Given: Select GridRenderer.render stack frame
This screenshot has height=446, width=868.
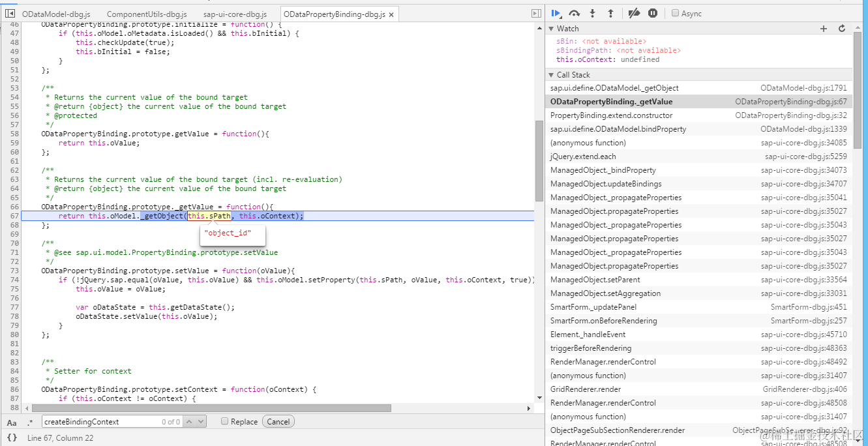Looking at the screenshot, I should (x=698, y=389).
